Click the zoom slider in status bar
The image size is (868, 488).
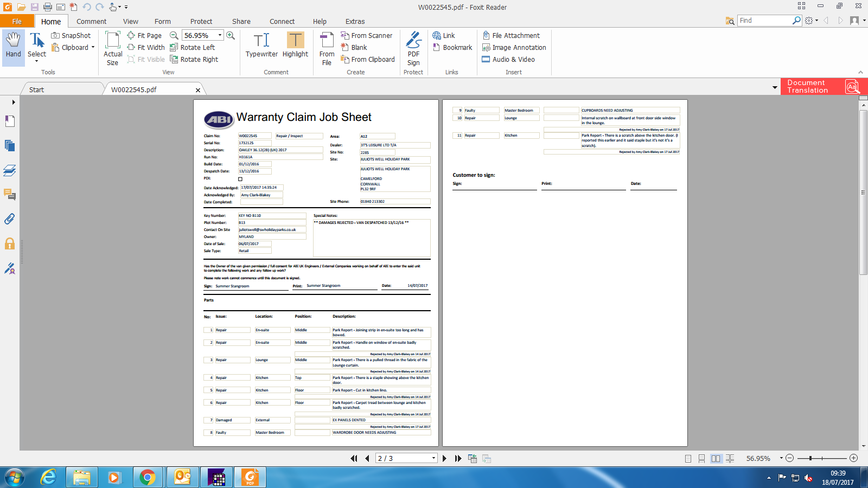(822, 459)
